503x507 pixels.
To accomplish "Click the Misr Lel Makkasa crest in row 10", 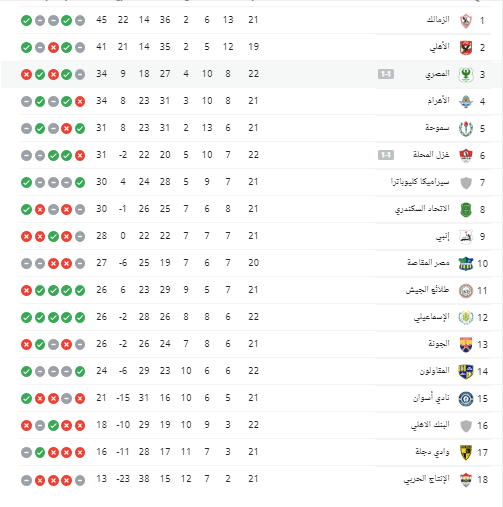I will [466, 264].
